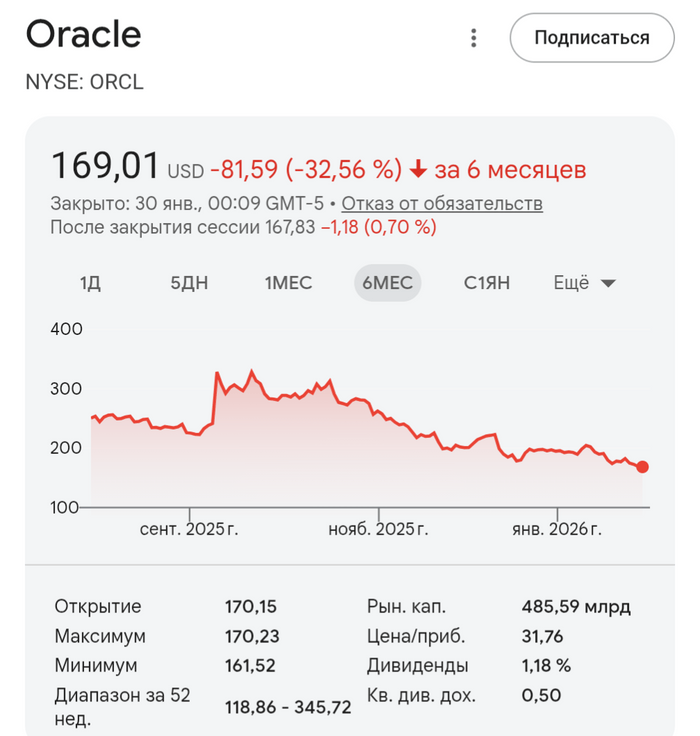Click the chart peak near 300
700x736 pixels.
[217, 373]
